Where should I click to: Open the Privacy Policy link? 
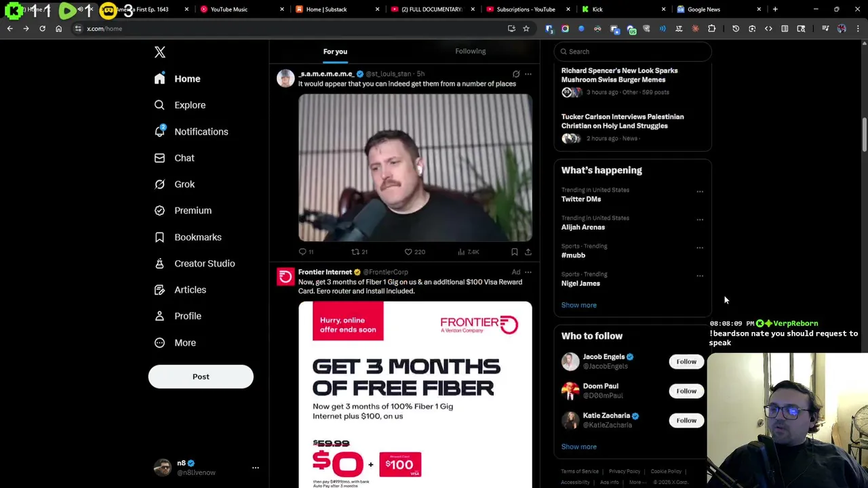(624, 472)
